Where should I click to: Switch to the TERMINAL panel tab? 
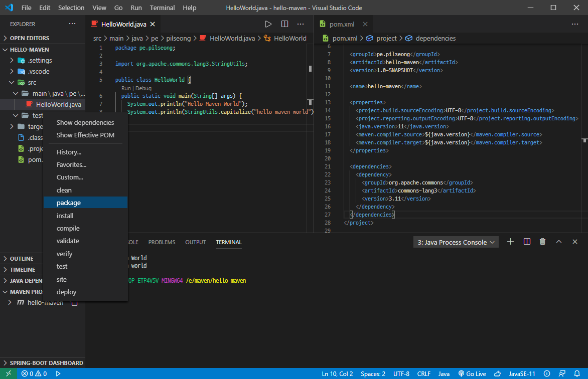click(229, 242)
